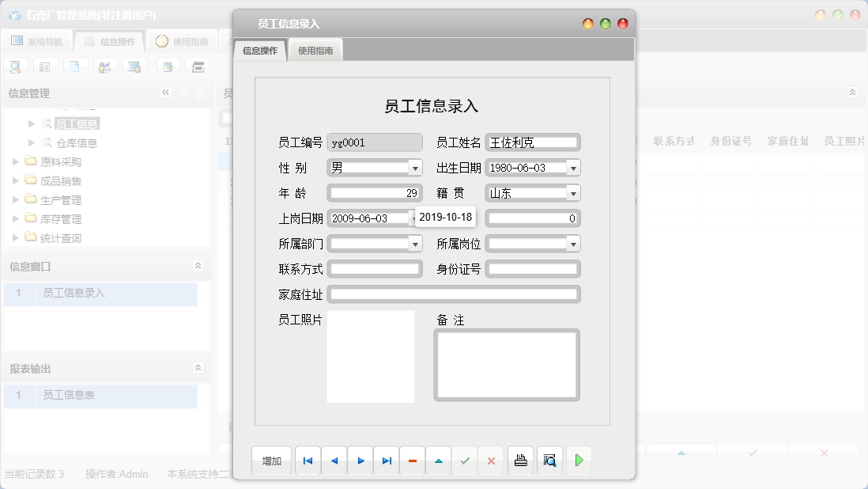Open the 性别 gender dropdown
868x489 pixels.
click(417, 167)
